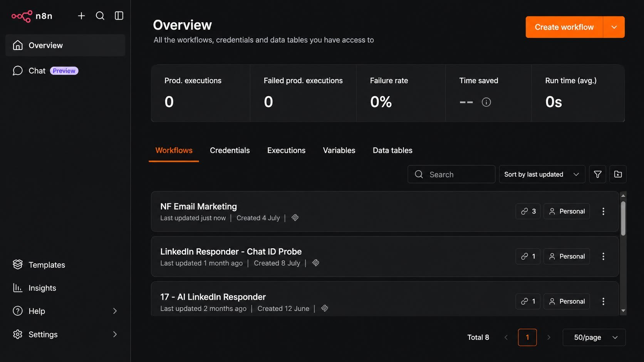Open the 50/page size dropdown
The width and height of the screenshot is (644, 362).
(x=594, y=337)
